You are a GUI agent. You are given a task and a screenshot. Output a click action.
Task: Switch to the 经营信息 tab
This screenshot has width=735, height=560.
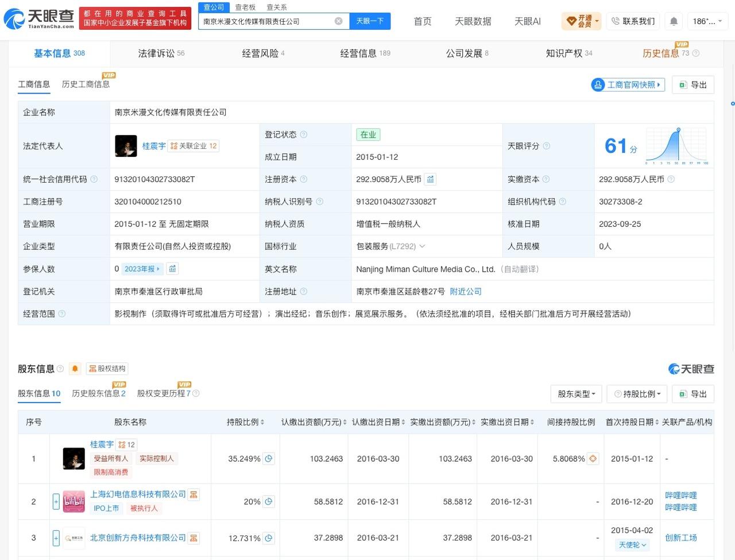click(x=365, y=53)
